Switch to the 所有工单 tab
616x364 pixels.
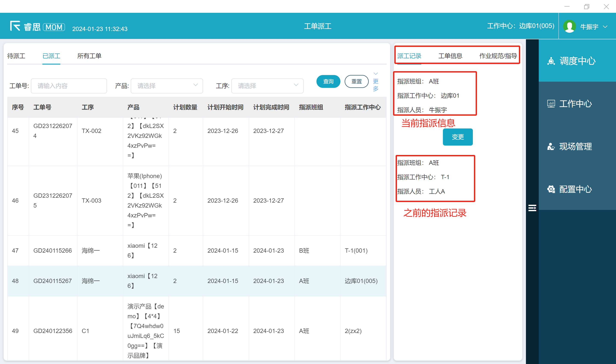(x=89, y=56)
